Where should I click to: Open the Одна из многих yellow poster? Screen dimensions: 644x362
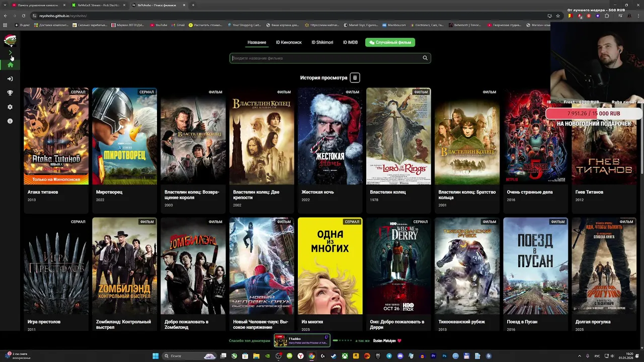330,265
